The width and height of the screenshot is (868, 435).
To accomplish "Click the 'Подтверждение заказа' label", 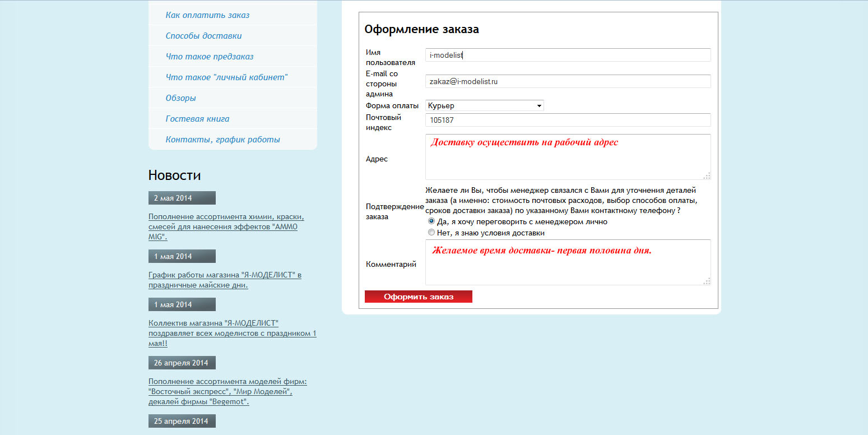I will pos(394,211).
